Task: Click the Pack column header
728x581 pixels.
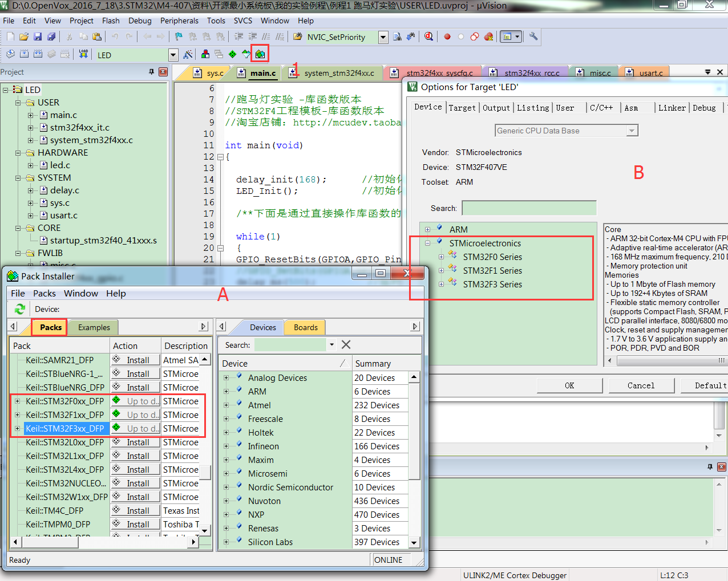Action: click(59, 346)
